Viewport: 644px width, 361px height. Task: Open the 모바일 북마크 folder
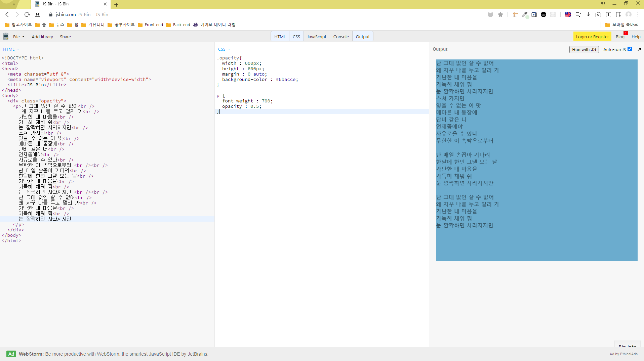621,25
